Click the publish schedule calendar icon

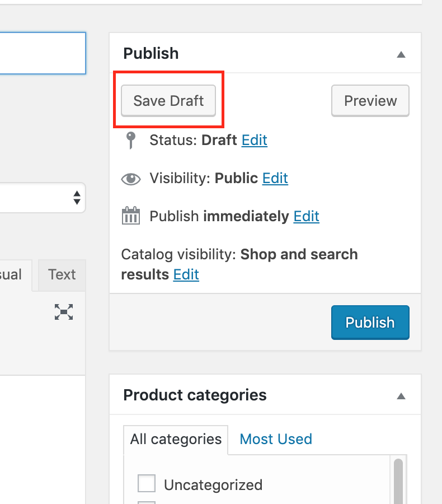pos(130,216)
